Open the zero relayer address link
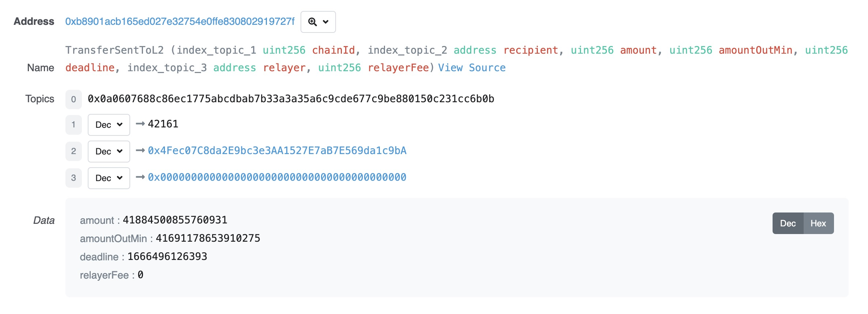 (x=277, y=177)
